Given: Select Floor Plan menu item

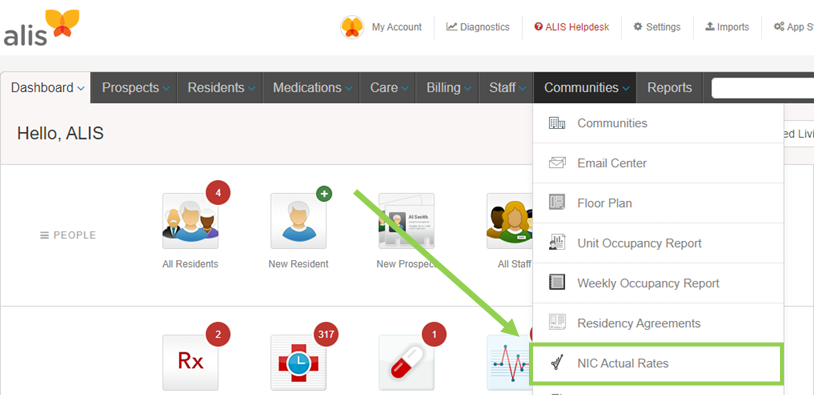Looking at the screenshot, I should (658, 203).
